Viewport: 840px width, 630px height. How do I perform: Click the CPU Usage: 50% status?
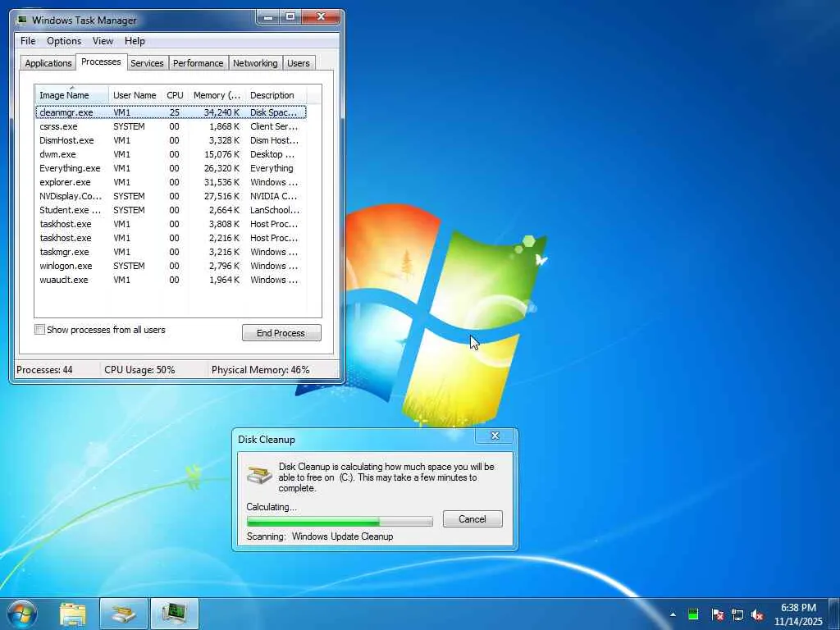pyautogui.click(x=139, y=370)
